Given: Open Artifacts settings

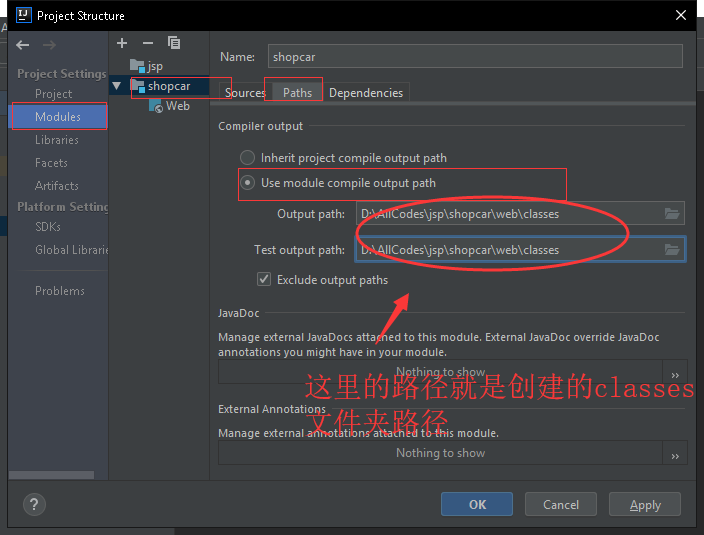Looking at the screenshot, I should click(x=57, y=186).
